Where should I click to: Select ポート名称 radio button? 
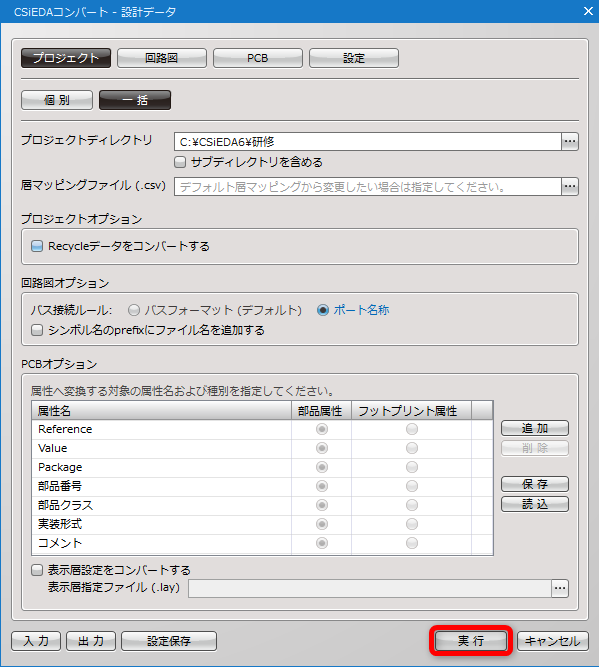coord(323,310)
